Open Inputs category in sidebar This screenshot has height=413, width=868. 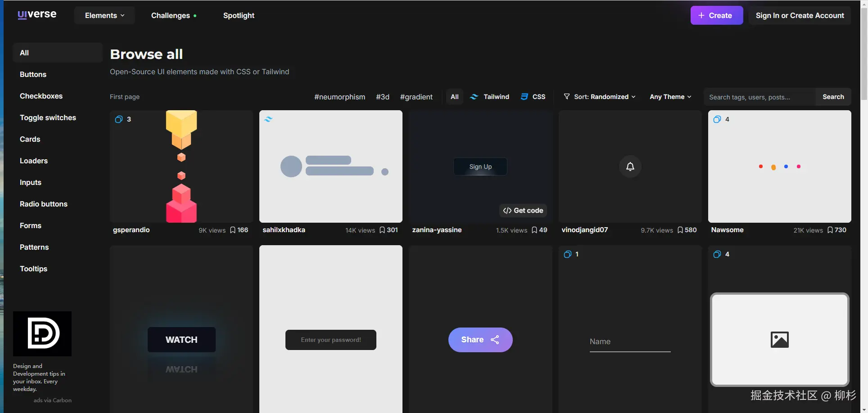pyautogui.click(x=58, y=182)
